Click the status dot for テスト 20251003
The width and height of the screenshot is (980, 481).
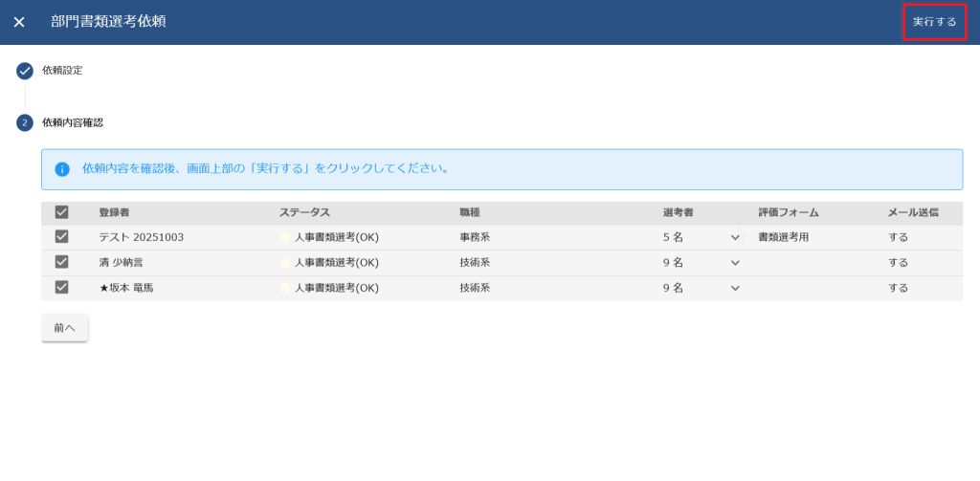click(x=285, y=237)
